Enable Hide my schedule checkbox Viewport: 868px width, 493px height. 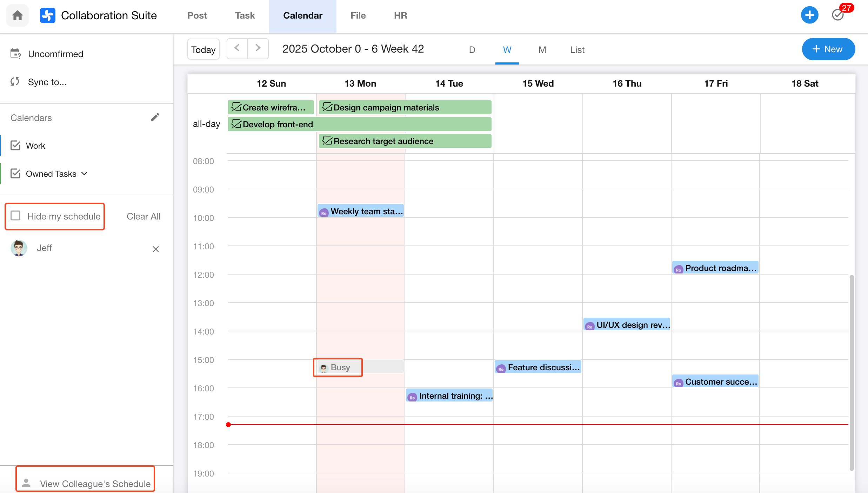click(x=15, y=216)
